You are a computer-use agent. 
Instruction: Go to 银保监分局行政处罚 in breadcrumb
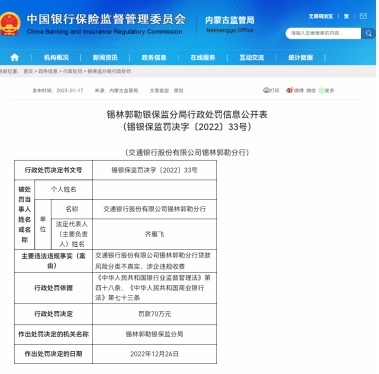(109, 71)
